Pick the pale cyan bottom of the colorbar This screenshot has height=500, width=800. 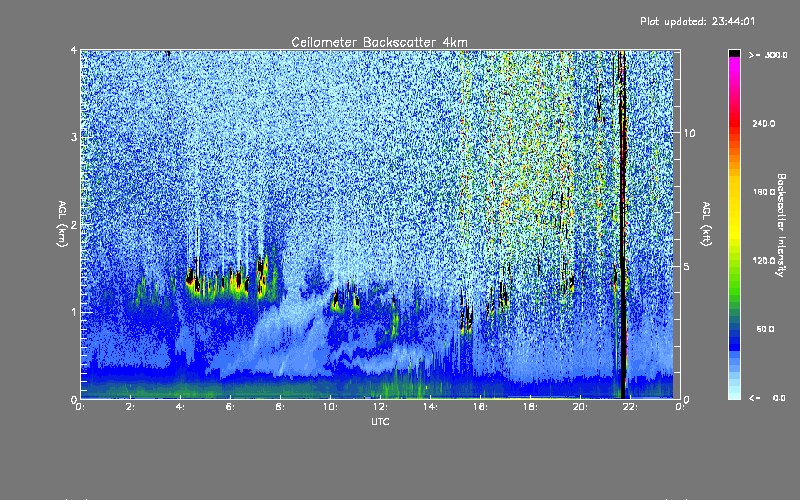734,390
